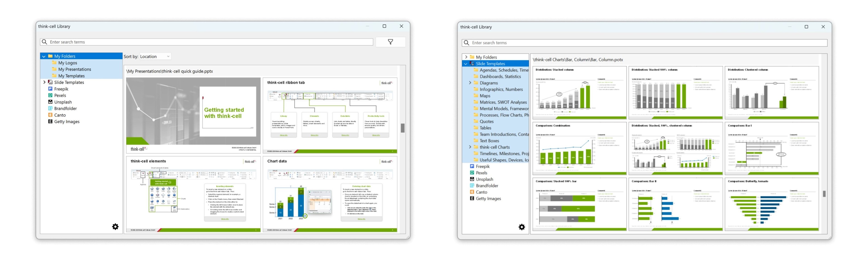
Task: Open Getting started with think-cell slide
Action: pos(193,115)
